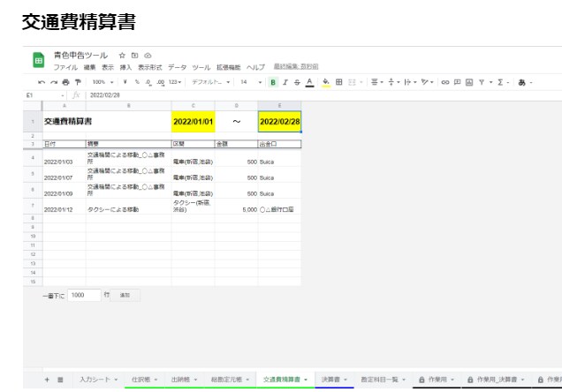Viewport: 562px width, 392px height.
Task: Increase decimal places
Action: (161, 82)
